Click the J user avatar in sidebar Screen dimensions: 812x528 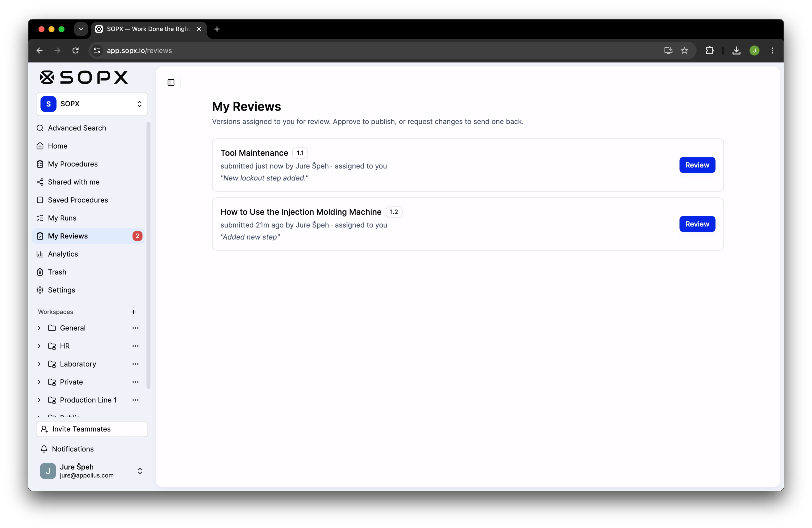tap(48, 471)
